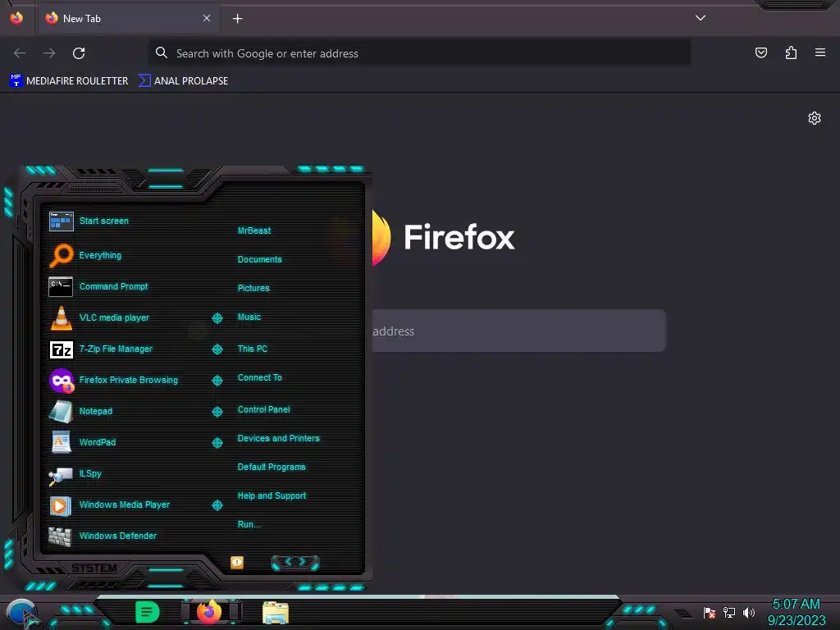Open This PC from start menu
840x630 pixels.
coord(253,349)
